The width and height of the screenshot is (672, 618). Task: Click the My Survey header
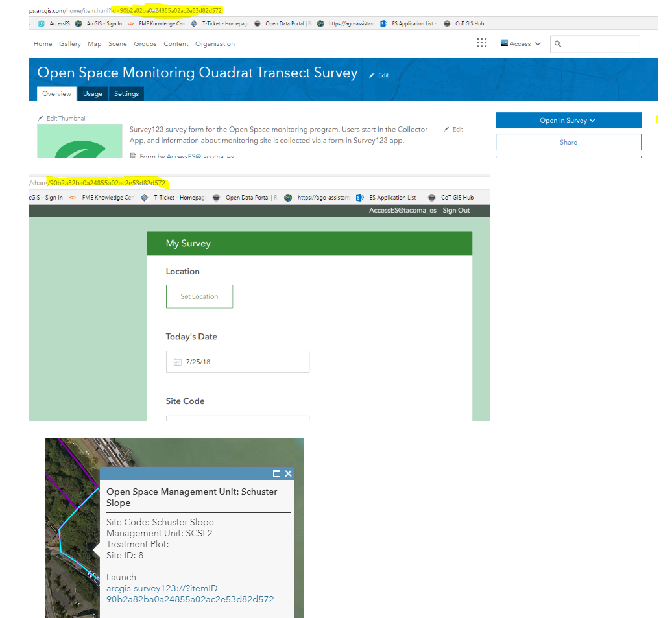coord(309,243)
